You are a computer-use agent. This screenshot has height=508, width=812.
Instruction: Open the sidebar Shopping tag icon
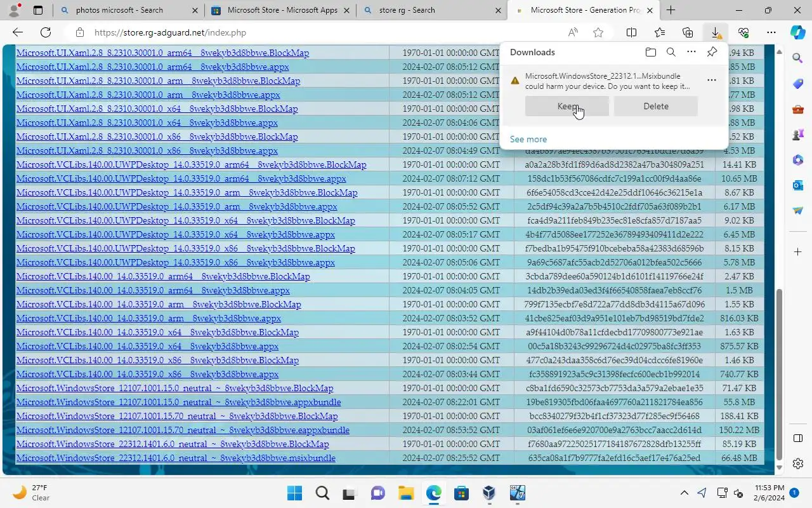click(x=798, y=84)
